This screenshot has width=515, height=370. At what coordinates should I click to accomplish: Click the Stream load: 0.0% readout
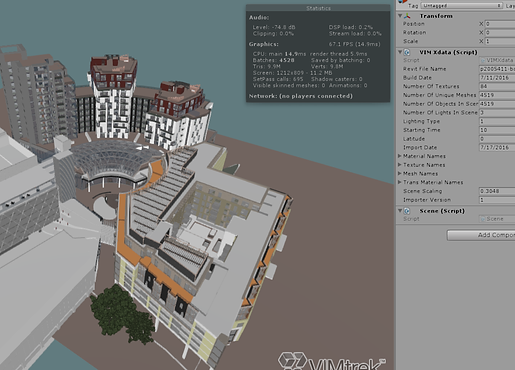[x=355, y=34]
